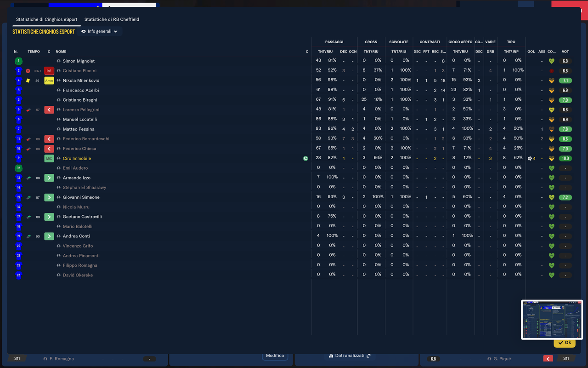
Task: Click the goal ball icon for Ciro Immobile
Action: (x=530, y=158)
